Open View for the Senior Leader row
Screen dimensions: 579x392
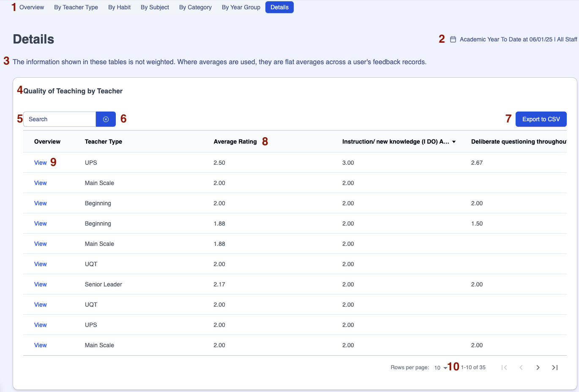point(40,284)
